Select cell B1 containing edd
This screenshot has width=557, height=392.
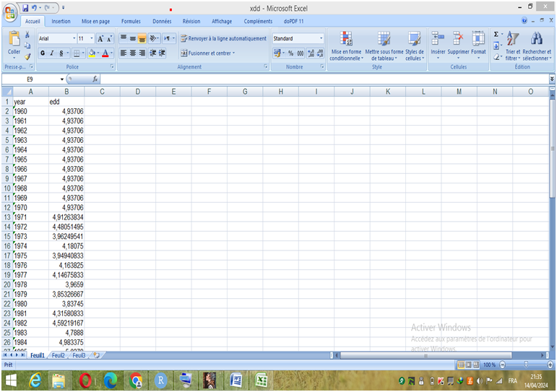[x=66, y=102]
